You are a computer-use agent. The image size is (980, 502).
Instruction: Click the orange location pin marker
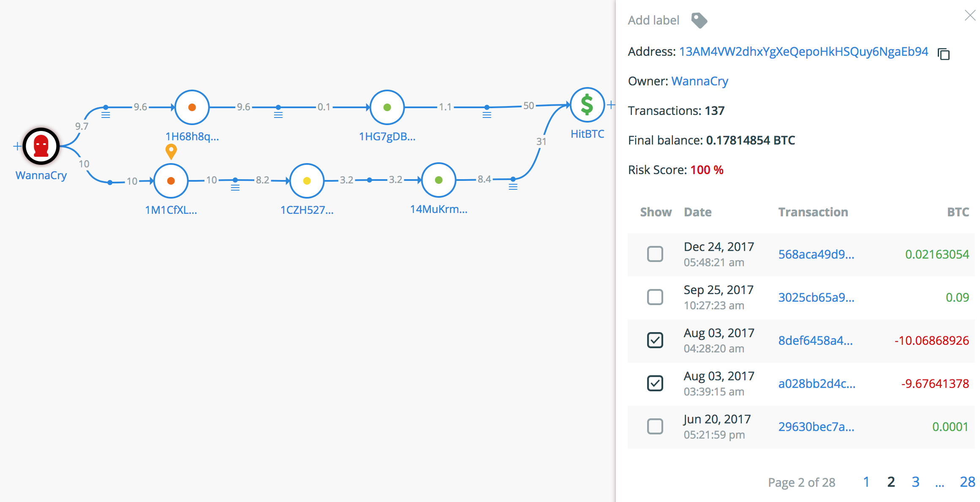[x=171, y=151]
